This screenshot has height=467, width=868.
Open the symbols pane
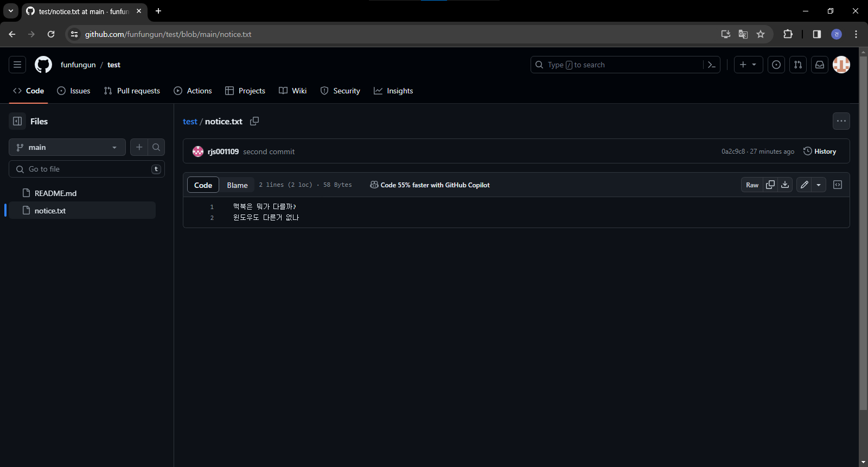838,185
